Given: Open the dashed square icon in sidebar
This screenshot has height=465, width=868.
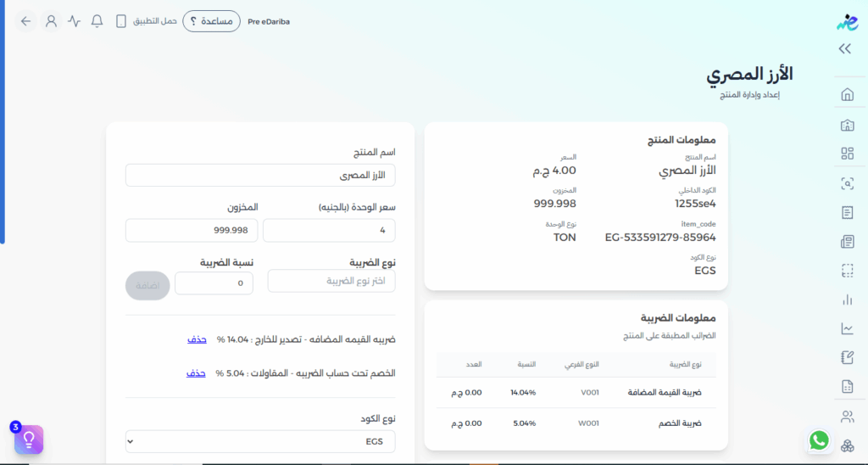Looking at the screenshot, I should [x=848, y=271].
